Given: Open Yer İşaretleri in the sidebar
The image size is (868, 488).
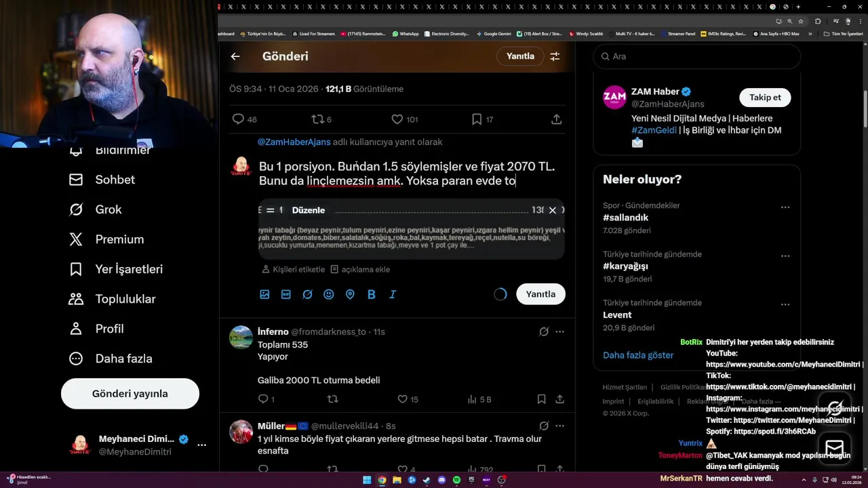Looking at the screenshot, I should coord(116,269).
